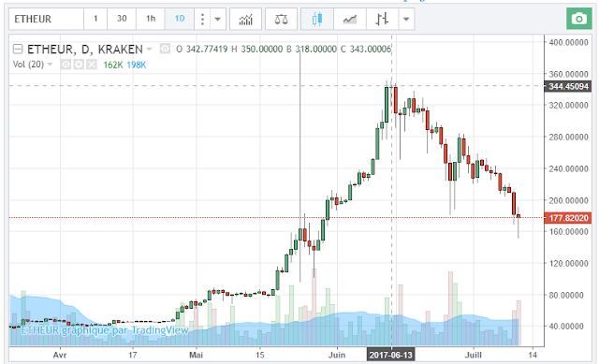Viewport: 599px width, 364px height.
Task: Click the compare scales icon
Action: tap(281, 19)
